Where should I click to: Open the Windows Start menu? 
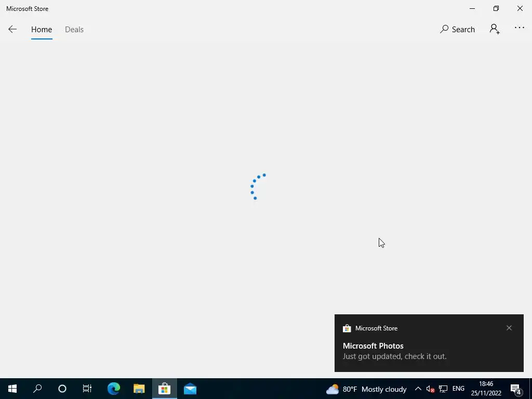tap(12, 389)
